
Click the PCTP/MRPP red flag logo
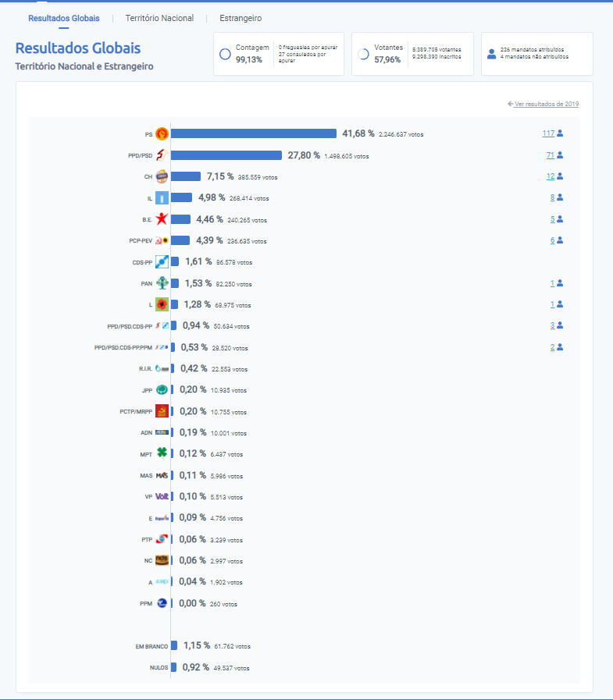pyautogui.click(x=162, y=411)
